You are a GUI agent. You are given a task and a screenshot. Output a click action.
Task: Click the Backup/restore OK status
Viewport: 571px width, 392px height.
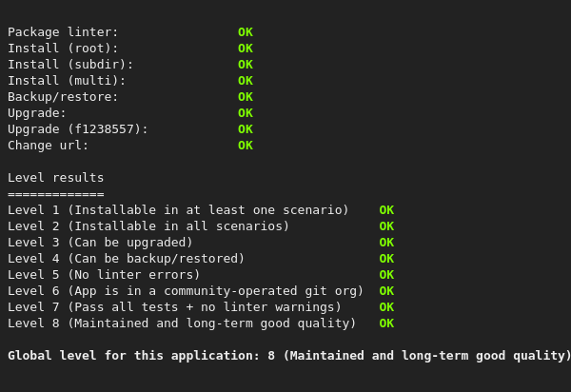click(246, 97)
